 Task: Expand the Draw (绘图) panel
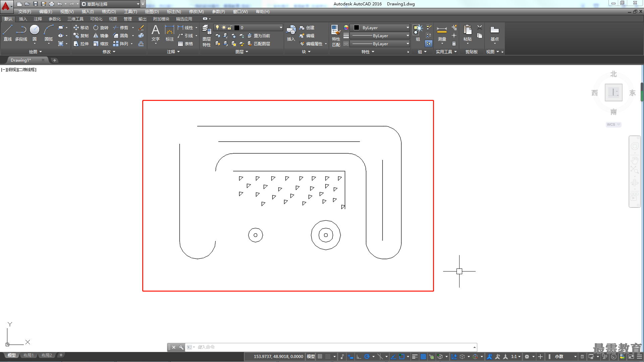pyautogui.click(x=35, y=52)
